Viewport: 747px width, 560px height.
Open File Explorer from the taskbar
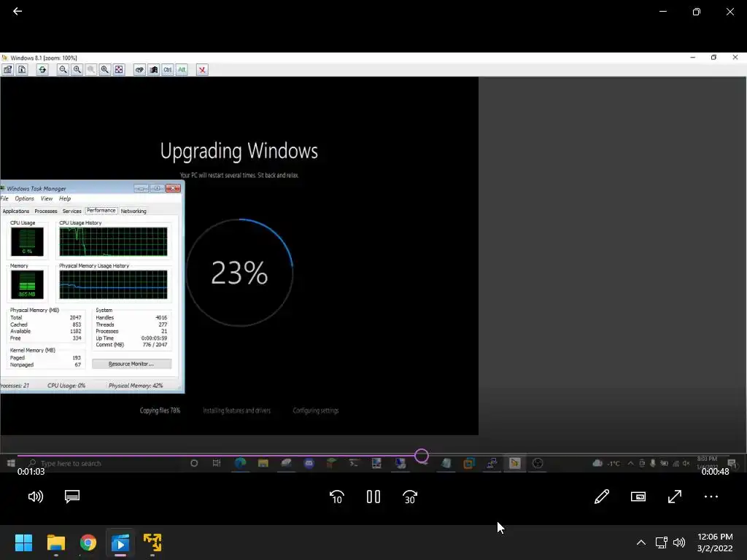coord(55,542)
